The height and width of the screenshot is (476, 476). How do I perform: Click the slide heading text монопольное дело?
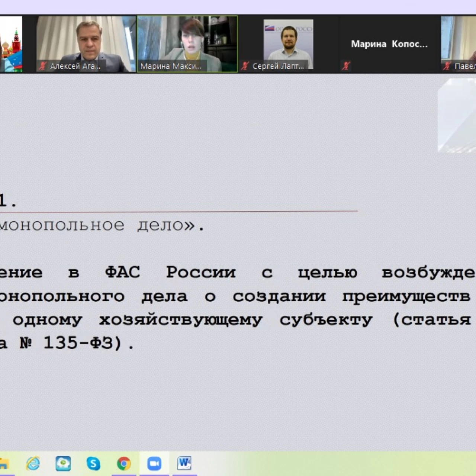point(100,225)
